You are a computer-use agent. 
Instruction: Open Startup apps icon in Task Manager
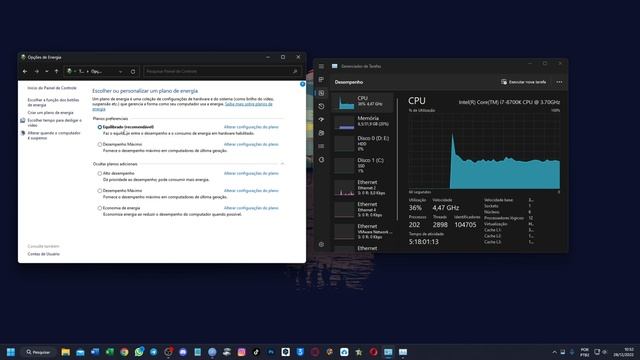[322, 120]
